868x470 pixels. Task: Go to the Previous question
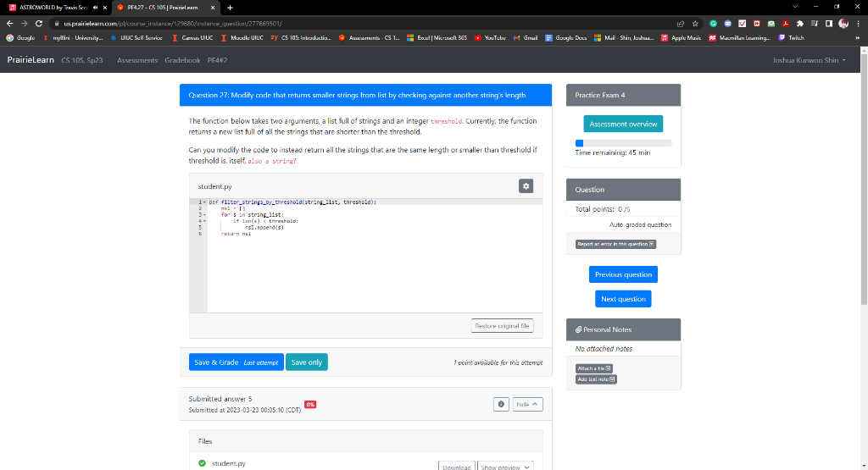[623, 274]
